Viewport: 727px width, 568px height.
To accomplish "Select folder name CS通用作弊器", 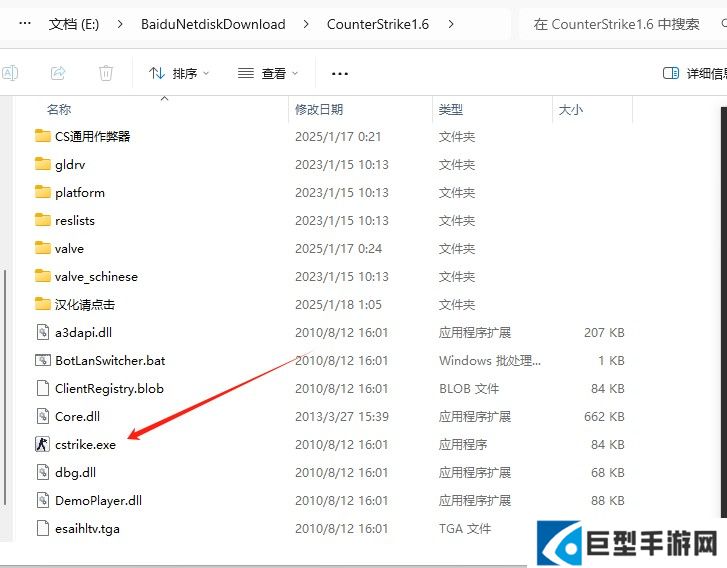I will point(93,136).
